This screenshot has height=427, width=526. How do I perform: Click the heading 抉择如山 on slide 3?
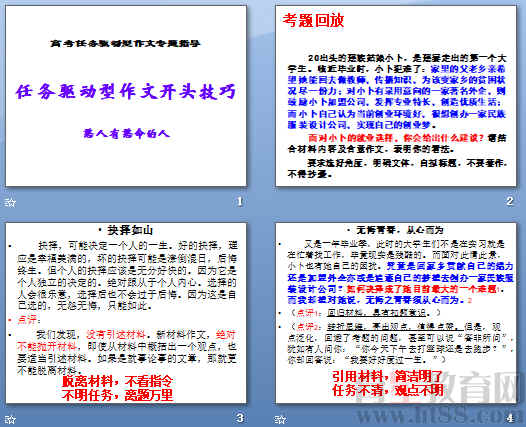(x=130, y=230)
